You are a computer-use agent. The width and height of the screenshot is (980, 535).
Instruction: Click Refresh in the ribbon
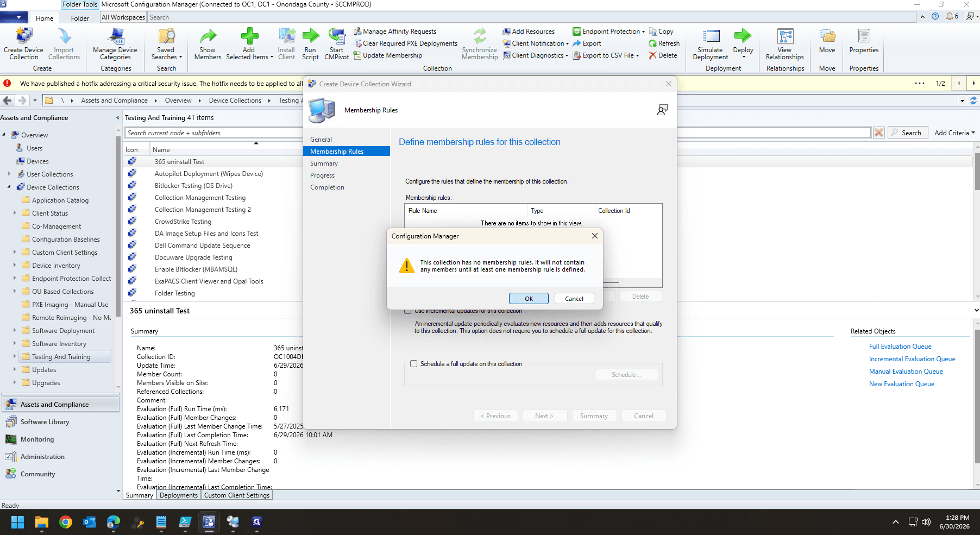click(x=664, y=43)
